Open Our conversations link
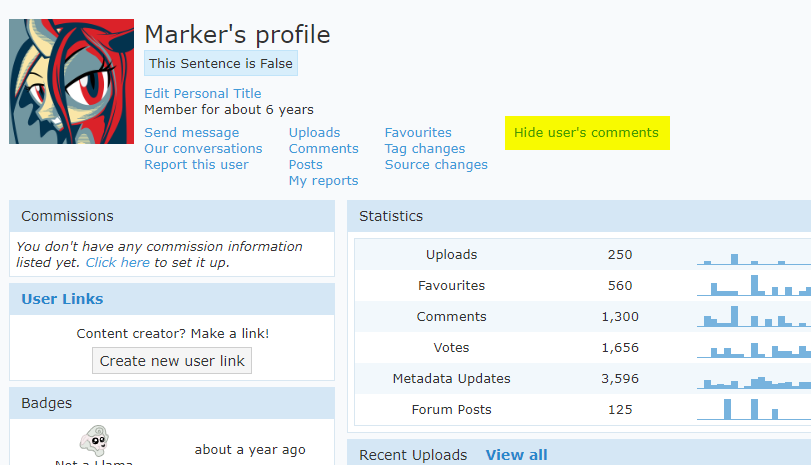The height and width of the screenshot is (465, 811). click(x=203, y=148)
